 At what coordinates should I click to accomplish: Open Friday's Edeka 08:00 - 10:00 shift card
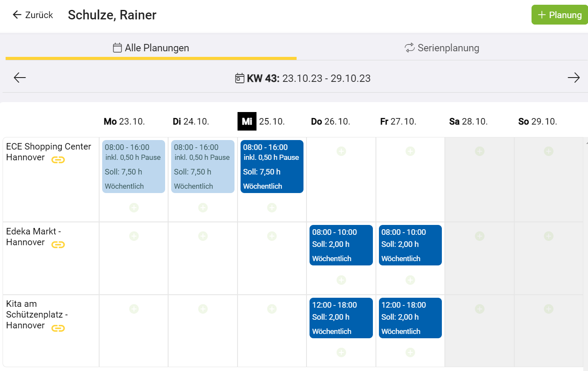(x=410, y=245)
